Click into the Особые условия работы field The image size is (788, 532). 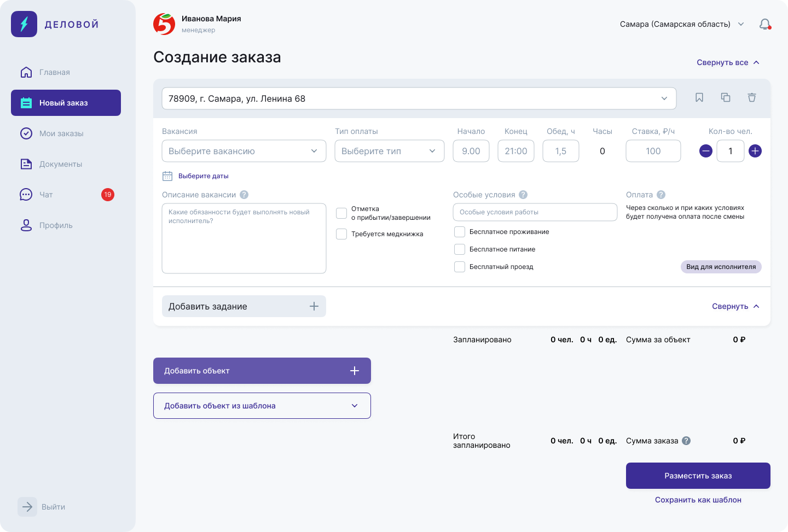(x=535, y=212)
